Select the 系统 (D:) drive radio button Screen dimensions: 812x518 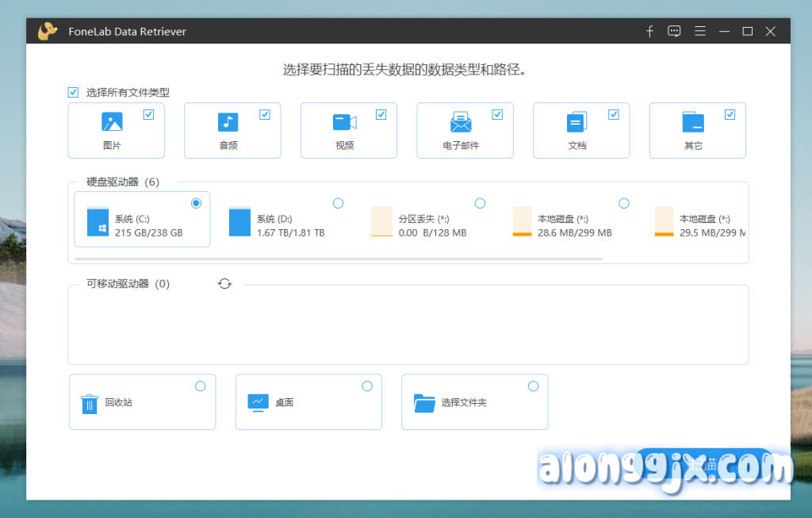338,204
